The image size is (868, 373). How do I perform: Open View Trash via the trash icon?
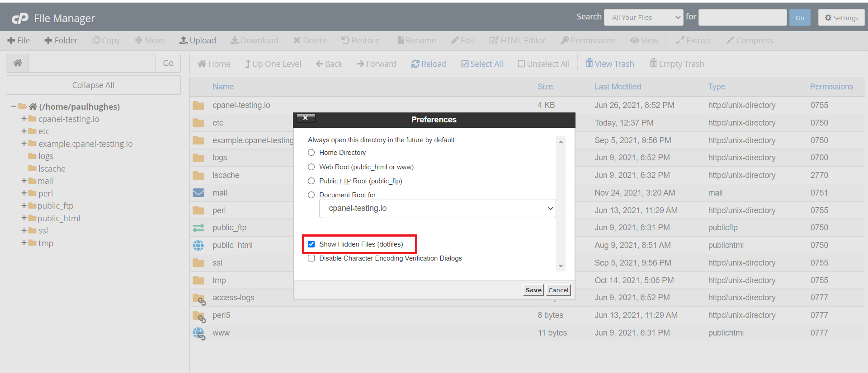click(589, 64)
